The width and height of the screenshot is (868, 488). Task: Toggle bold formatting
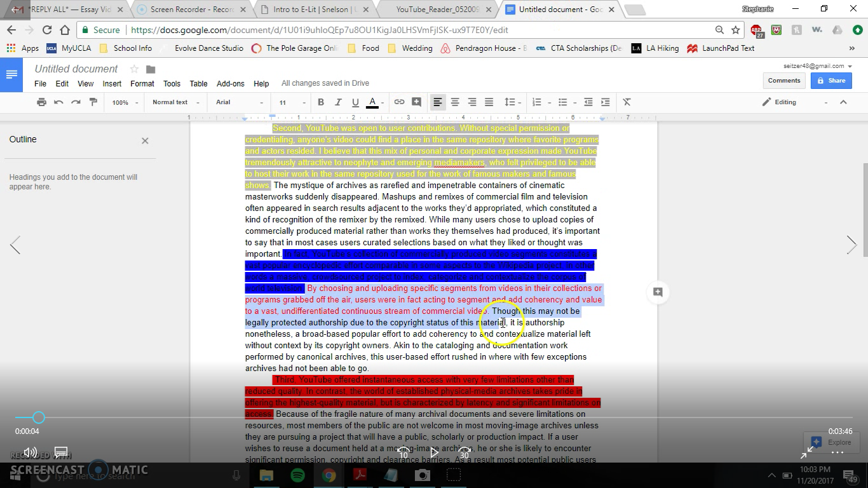[321, 102]
